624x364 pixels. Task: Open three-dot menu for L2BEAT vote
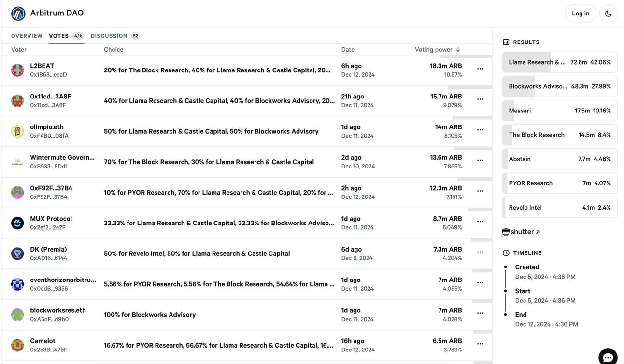tap(480, 69)
